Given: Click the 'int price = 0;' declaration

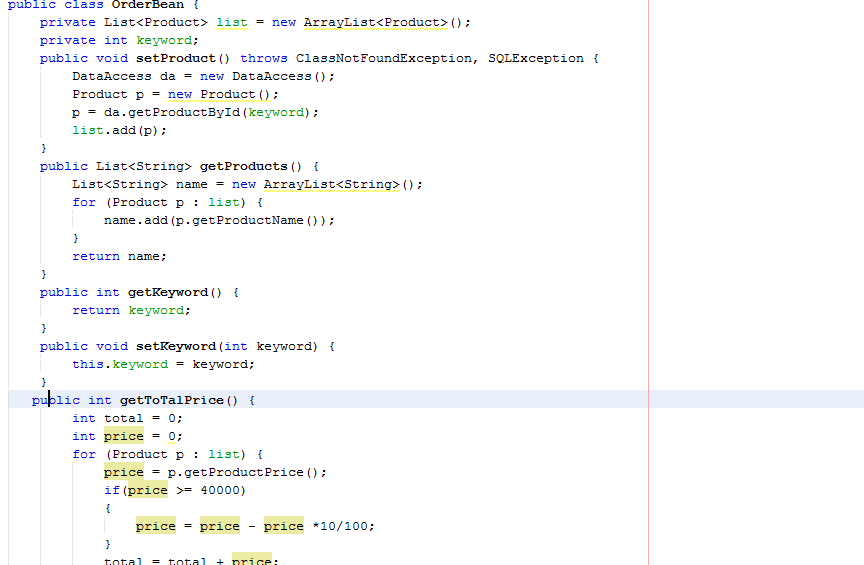Looking at the screenshot, I should pos(127,437).
